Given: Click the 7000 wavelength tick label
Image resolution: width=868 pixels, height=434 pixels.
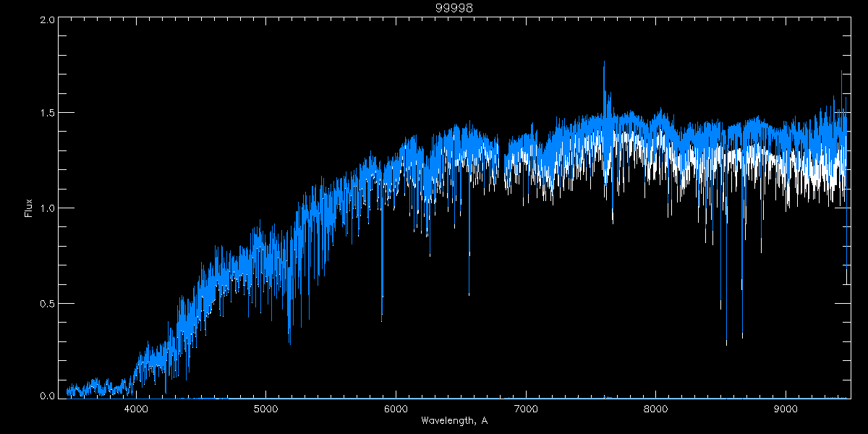Looking at the screenshot, I should click(525, 409).
